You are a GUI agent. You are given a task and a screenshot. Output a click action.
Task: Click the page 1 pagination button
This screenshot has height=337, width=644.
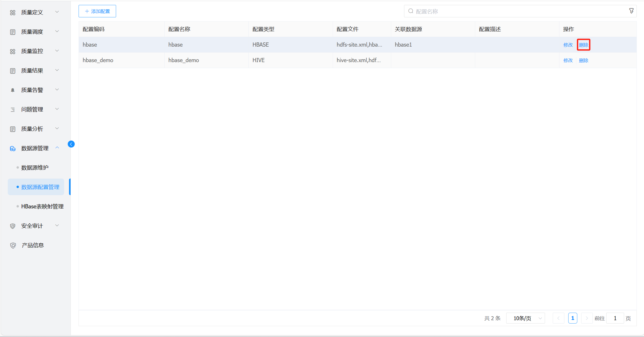tap(572, 318)
